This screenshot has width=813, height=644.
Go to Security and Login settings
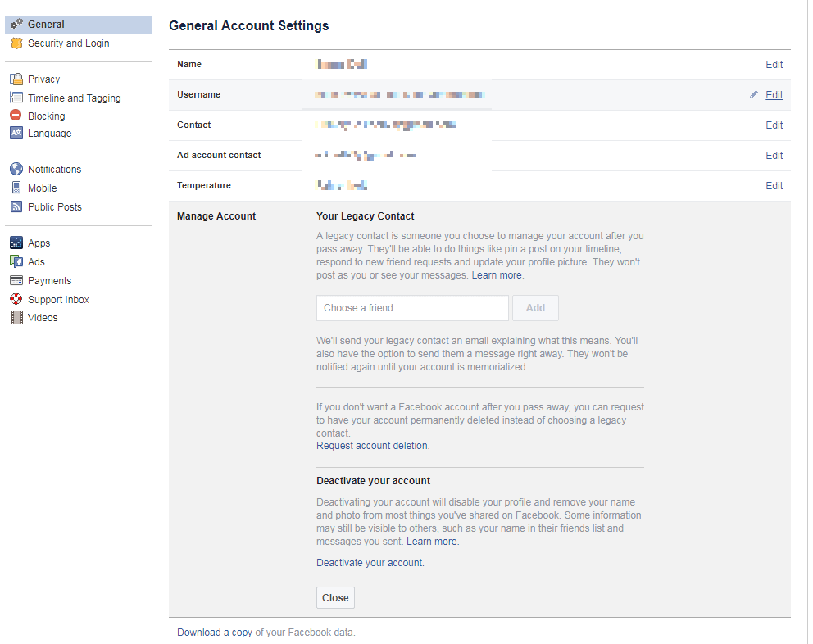[69, 43]
